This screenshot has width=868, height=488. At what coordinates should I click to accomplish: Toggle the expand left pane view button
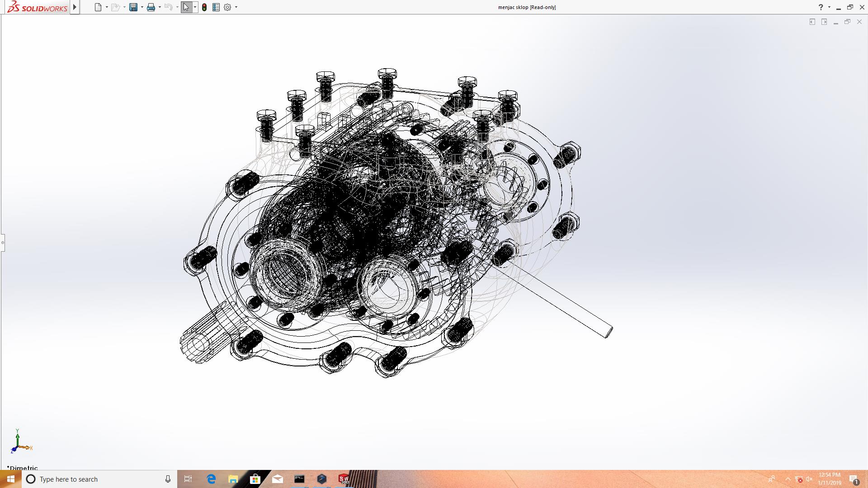[812, 22]
